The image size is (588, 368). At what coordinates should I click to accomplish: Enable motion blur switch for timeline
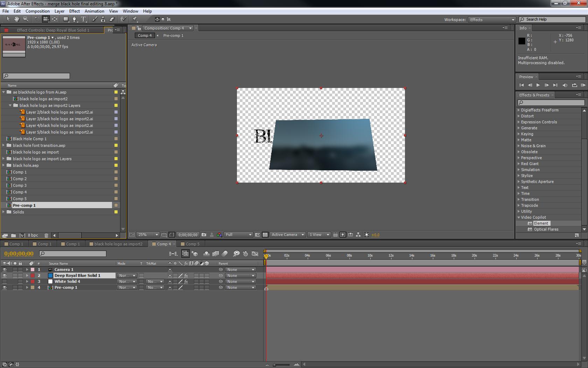click(225, 253)
